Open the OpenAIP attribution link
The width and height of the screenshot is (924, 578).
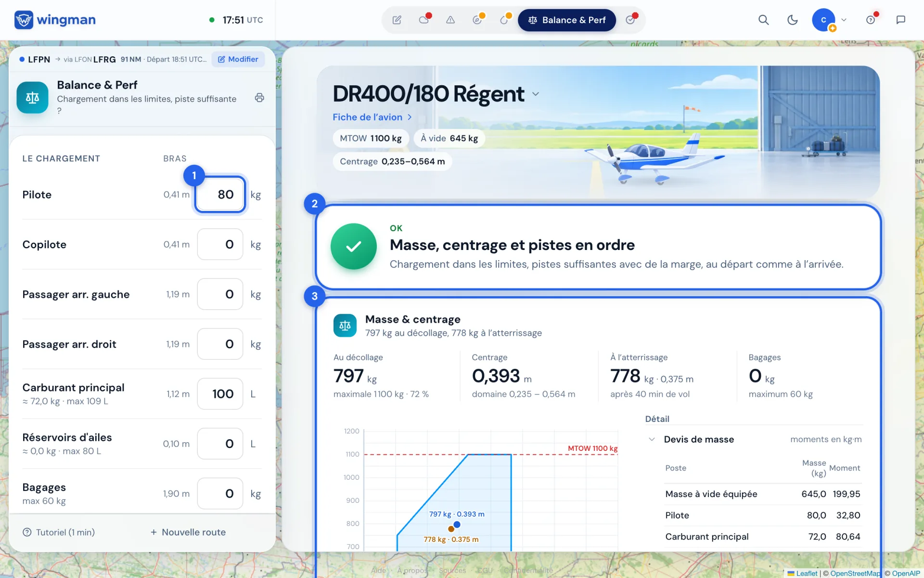tap(906, 573)
